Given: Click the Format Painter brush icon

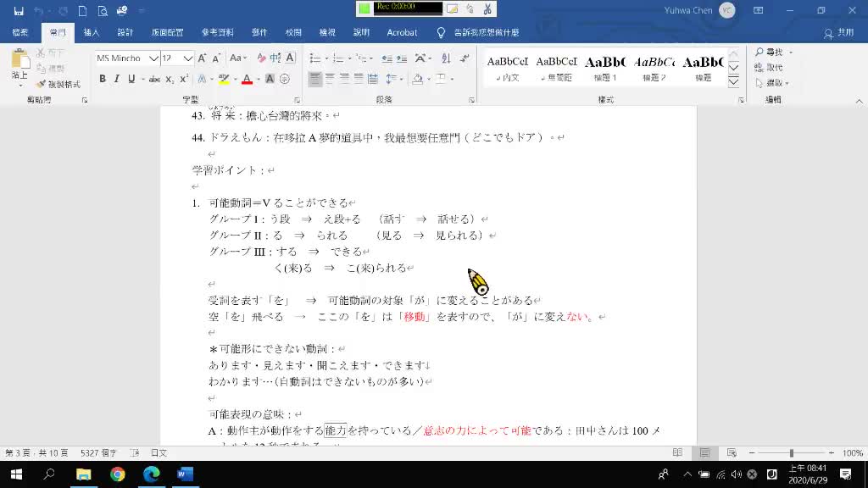Looking at the screenshot, I should (x=41, y=84).
